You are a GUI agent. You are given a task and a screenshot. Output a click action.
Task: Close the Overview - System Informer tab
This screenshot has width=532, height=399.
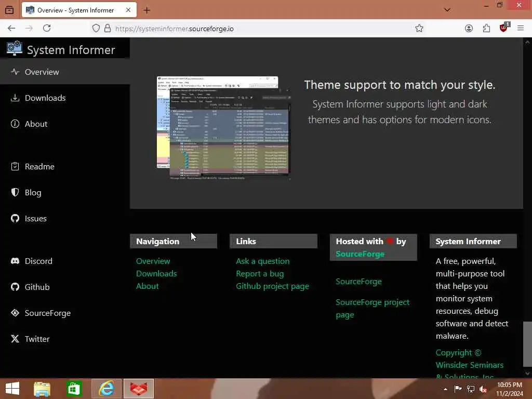[128, 10]
